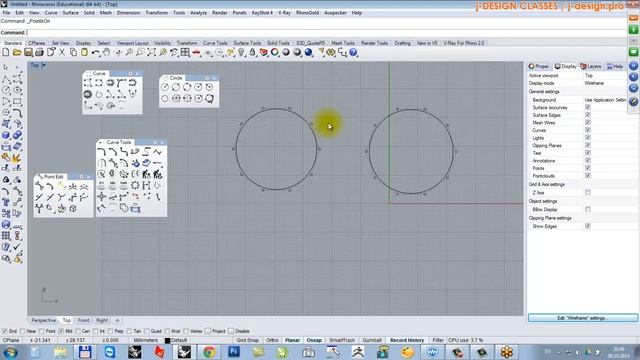Image resolution: width=640 pixels, height=360 pixels.
Task: Click the color wheel icon
Action: click(275, 52)
